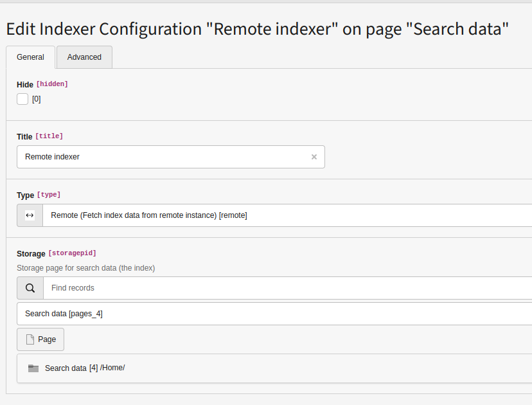Click the magnifier search icon in Storage
This screenshot has width=532, height=405.
[30, 287]
